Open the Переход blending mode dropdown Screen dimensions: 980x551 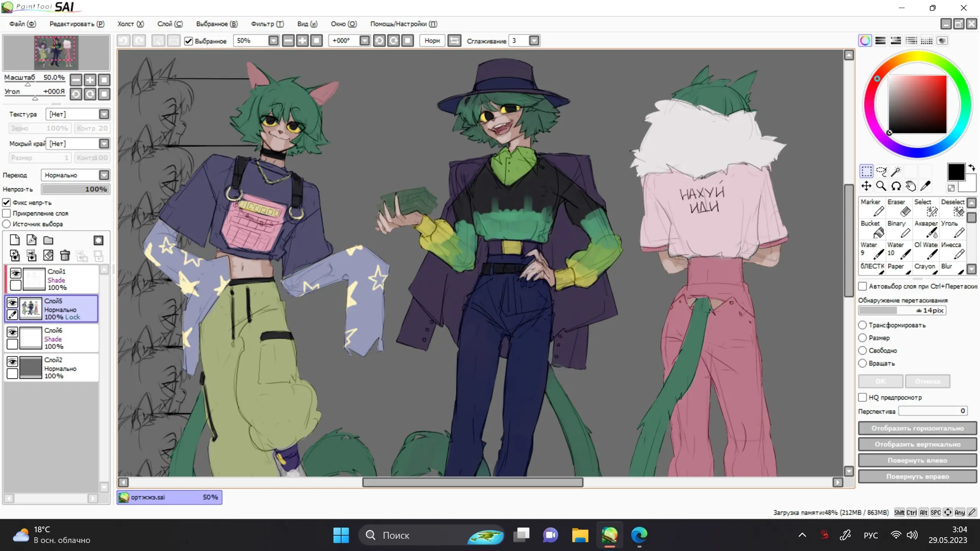point(104,175)
